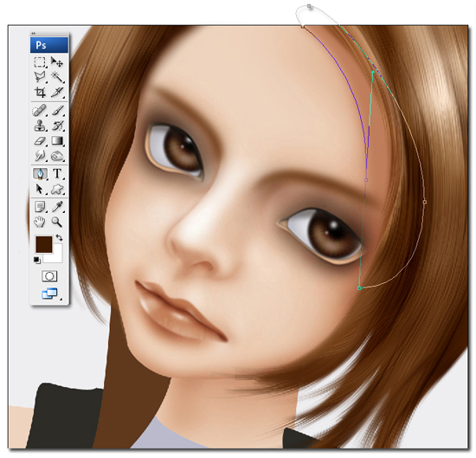The image size is (476, 458).
Task: Select the Crop tool
Action: click(40, 92)
